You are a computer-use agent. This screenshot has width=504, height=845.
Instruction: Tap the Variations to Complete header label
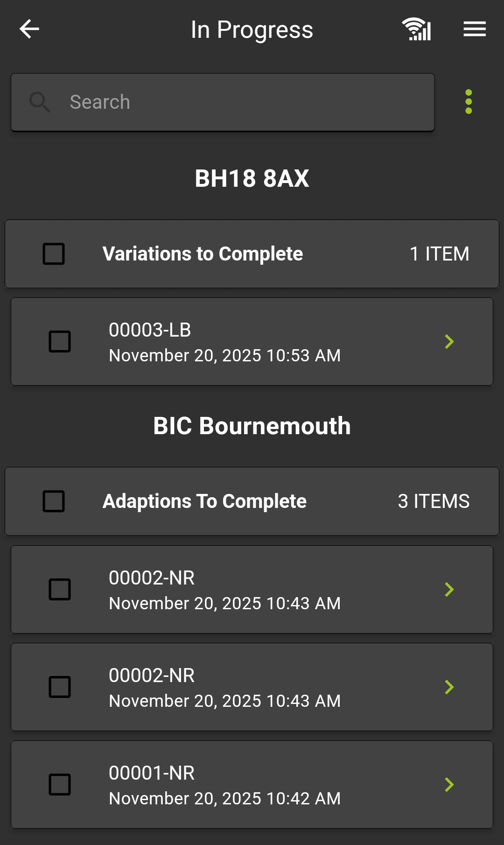coord(203,254)
